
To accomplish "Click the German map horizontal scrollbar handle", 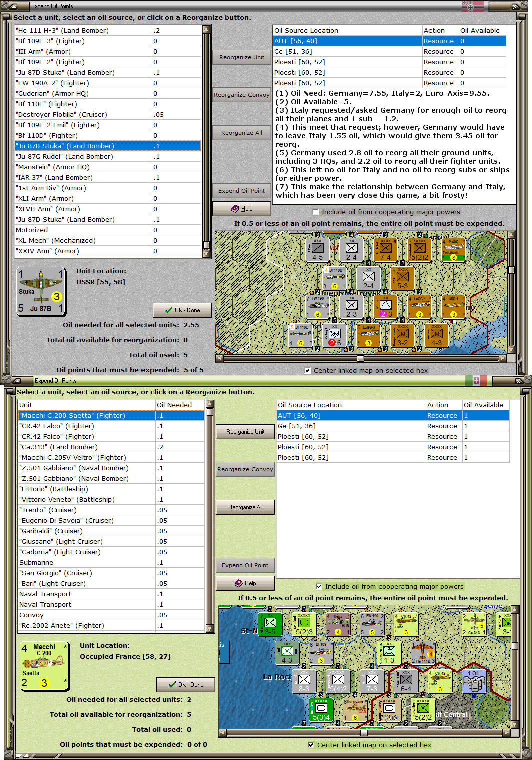I will point(360,358).
